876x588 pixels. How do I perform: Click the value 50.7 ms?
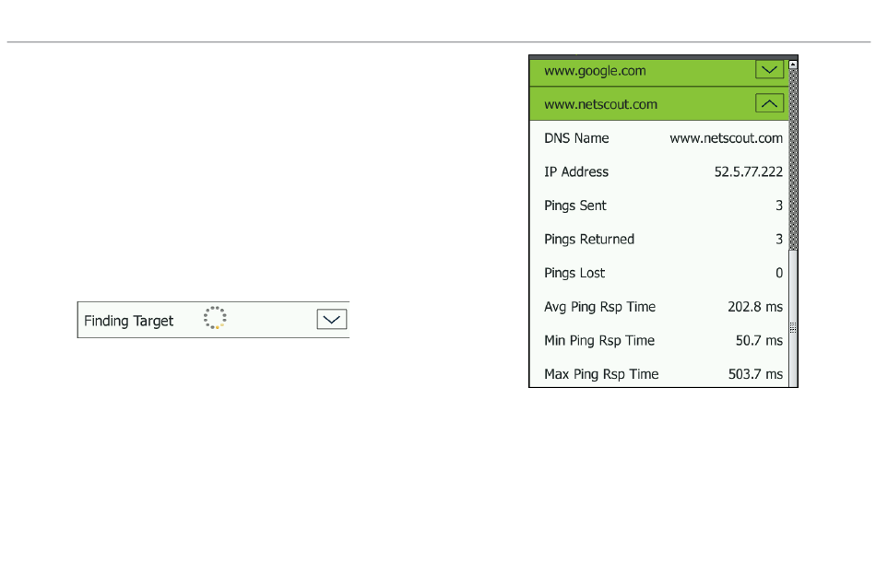click(x=759, y=340)
